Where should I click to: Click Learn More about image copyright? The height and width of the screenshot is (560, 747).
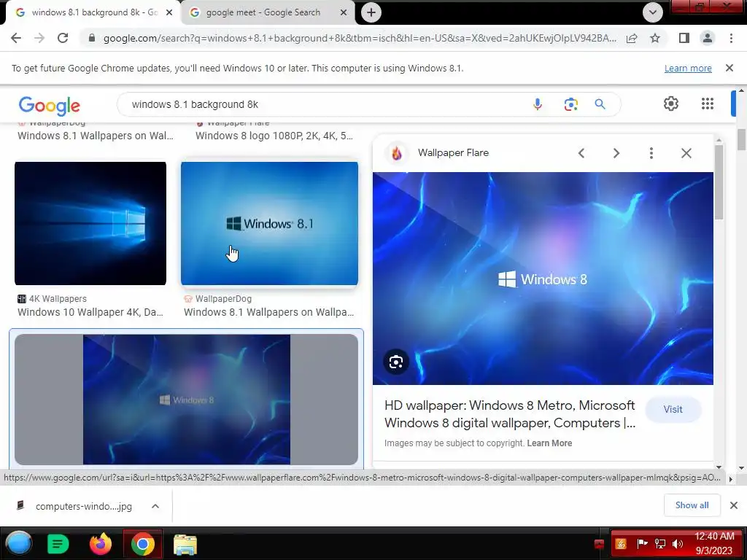point(549,443)
